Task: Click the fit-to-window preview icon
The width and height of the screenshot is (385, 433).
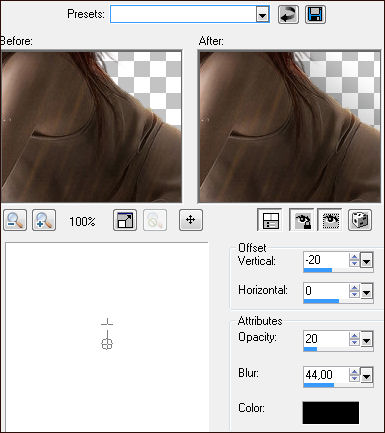Action: [125, 220]
